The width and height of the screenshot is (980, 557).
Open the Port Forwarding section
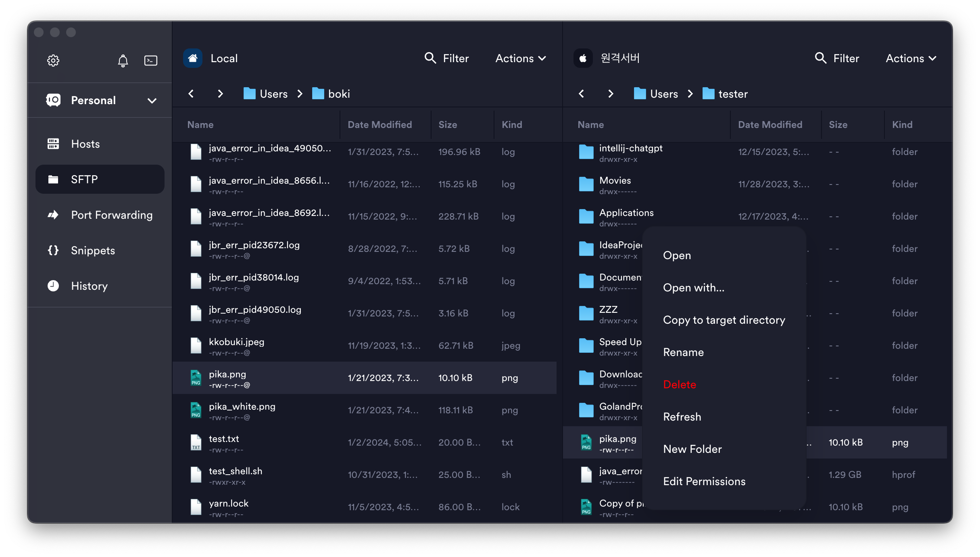(111, 215)
